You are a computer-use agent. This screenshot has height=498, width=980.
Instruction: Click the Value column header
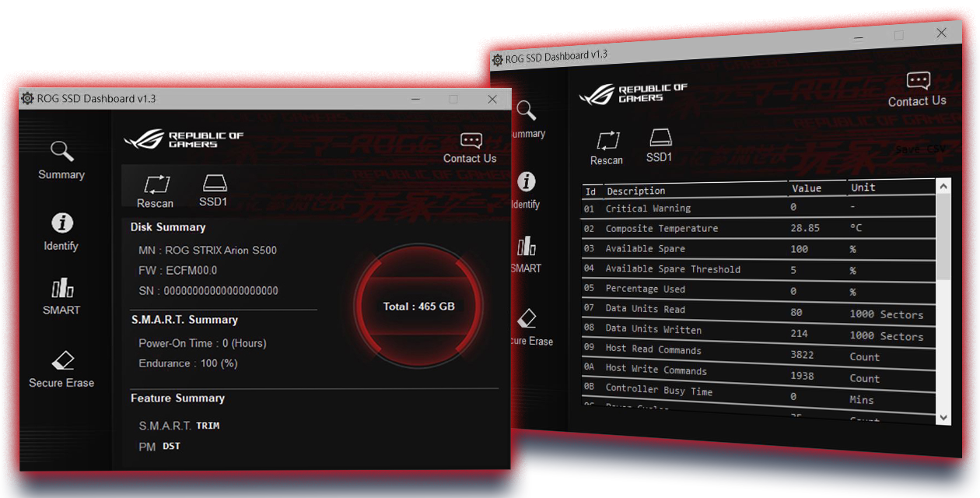point(807,188)
